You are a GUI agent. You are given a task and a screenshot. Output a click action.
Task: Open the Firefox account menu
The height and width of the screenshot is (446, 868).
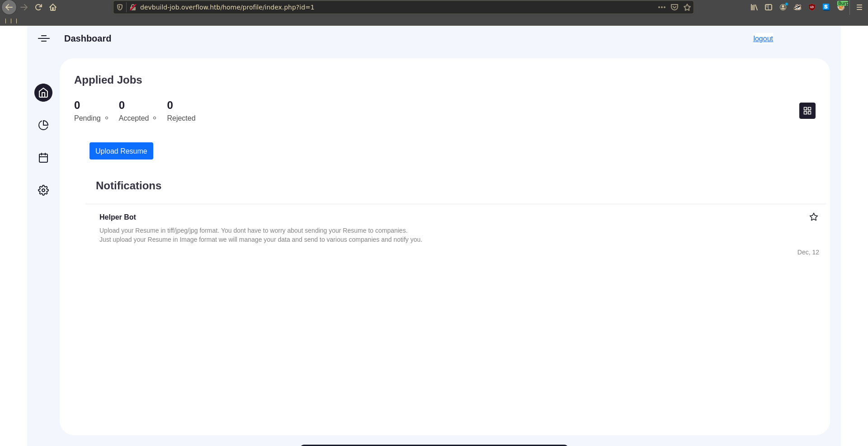783,7
